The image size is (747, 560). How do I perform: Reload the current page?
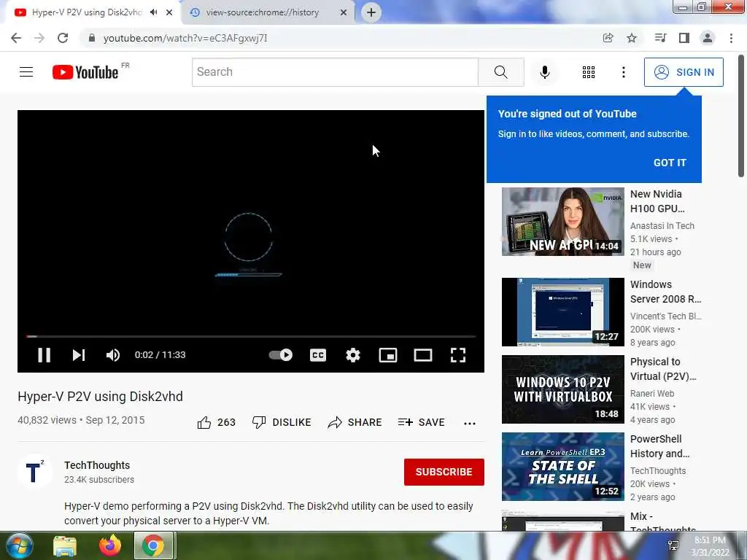[63, 38]
